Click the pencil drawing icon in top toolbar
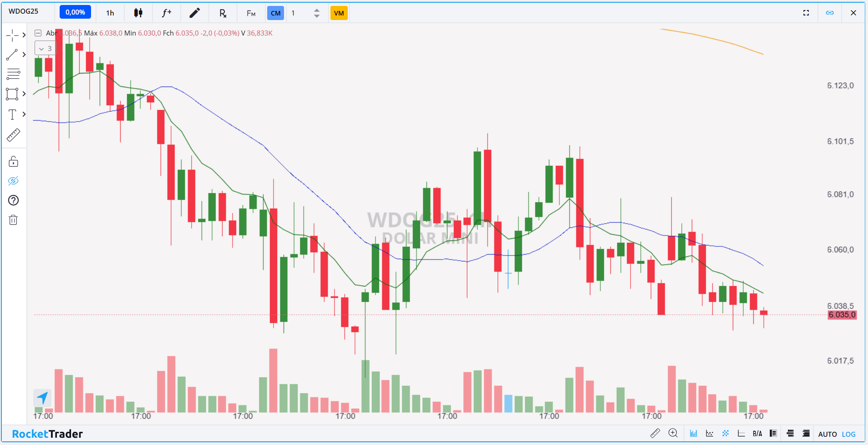The width and height of the screenshot is (868, 445). 194,13
